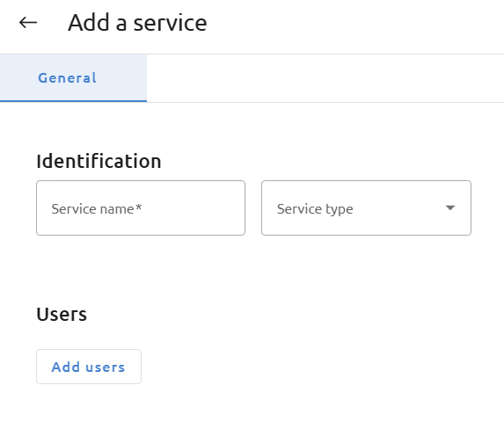This screenshot has height=429, width=504.
Task: Click the Identification section heading
Action: pos(99,161)
